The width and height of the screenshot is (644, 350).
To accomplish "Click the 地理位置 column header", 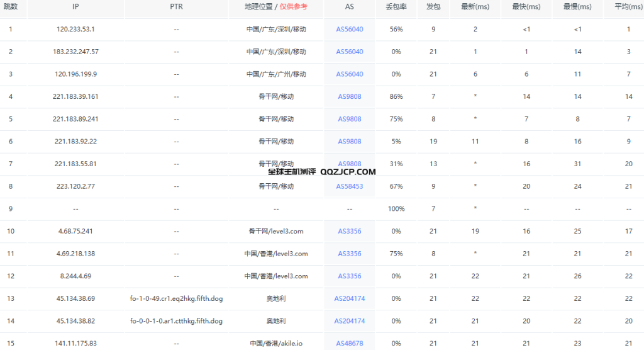I will [x=276, y=6].
